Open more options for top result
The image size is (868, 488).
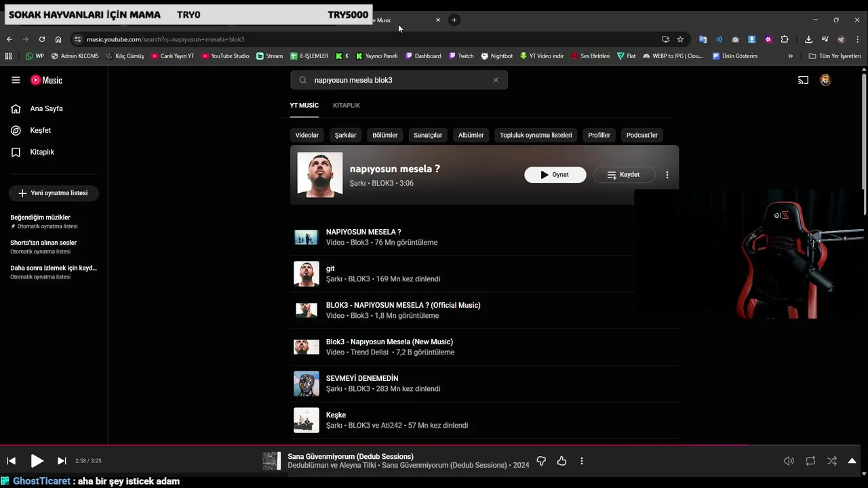click(x=667, y=175)
